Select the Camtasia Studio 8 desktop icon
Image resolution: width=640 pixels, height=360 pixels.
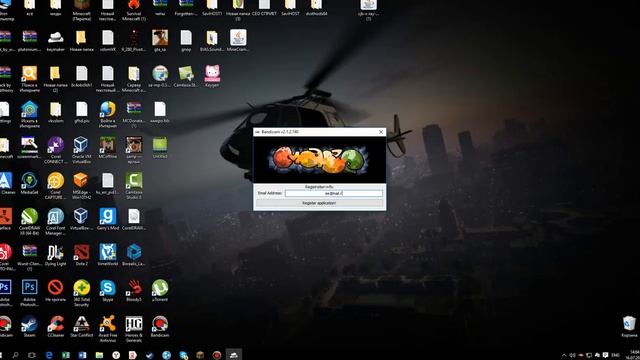134,186
